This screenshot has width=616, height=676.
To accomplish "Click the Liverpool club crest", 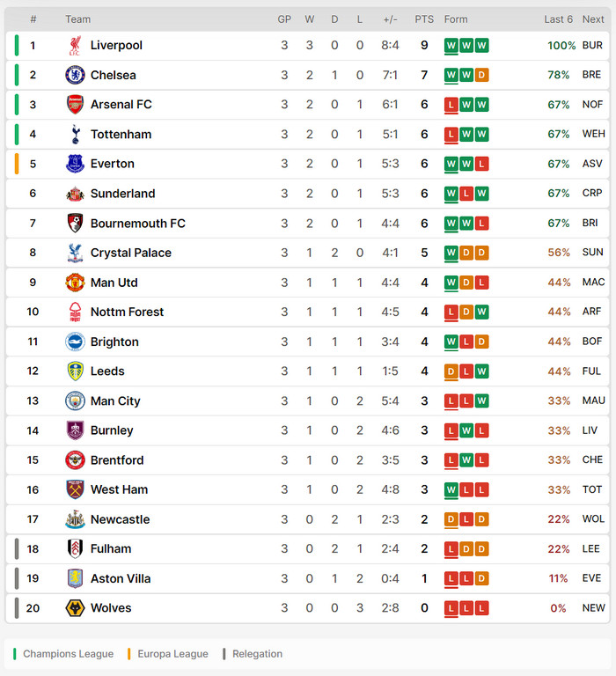I will (75, 45).
